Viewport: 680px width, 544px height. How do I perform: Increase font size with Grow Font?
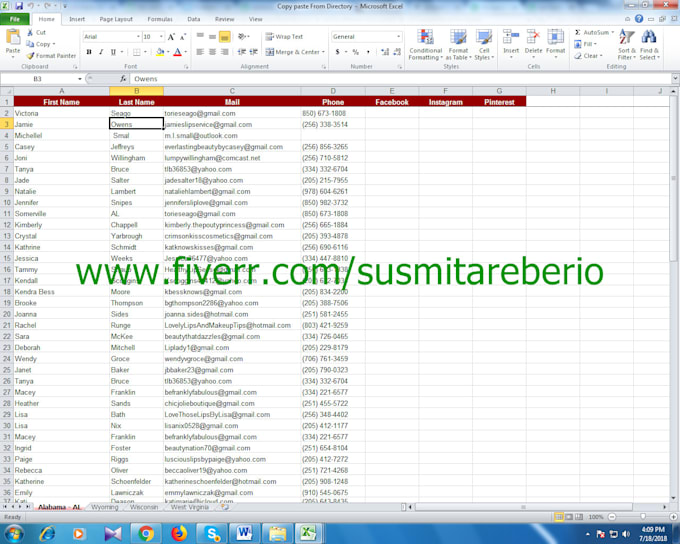pyautogui.click(x=171, y=37)
